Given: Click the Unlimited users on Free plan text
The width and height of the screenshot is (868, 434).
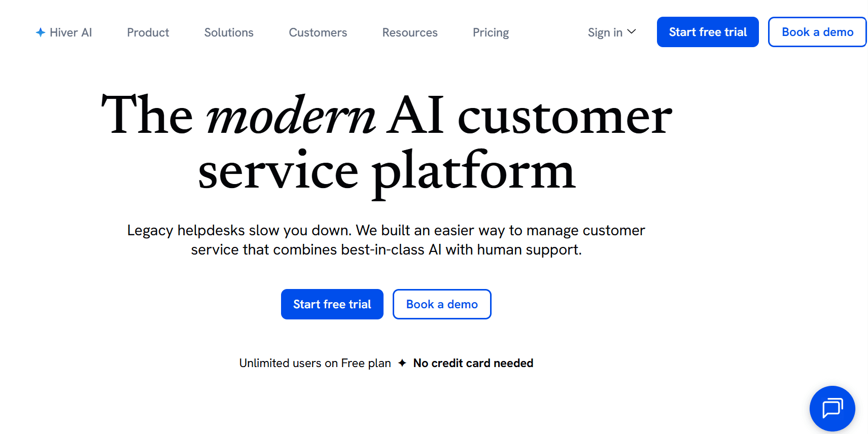Looking at the screenshot, I should 315,363.
